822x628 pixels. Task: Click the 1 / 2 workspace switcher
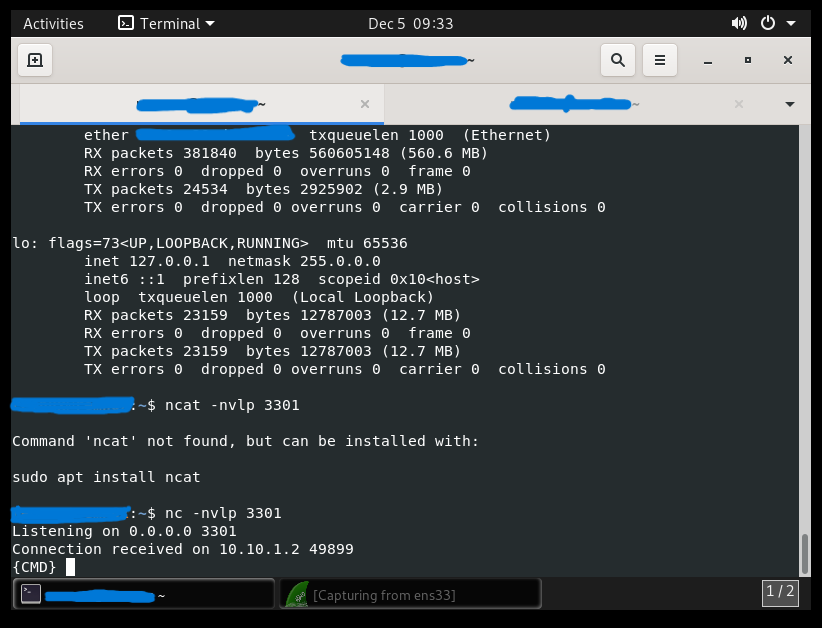point(780,592)
